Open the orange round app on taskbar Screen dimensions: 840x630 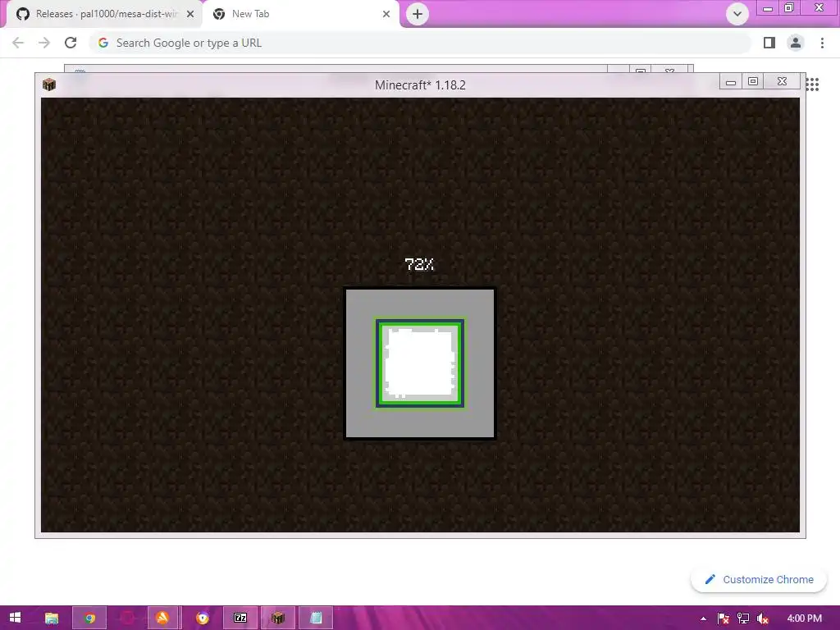tap(163, 618)
